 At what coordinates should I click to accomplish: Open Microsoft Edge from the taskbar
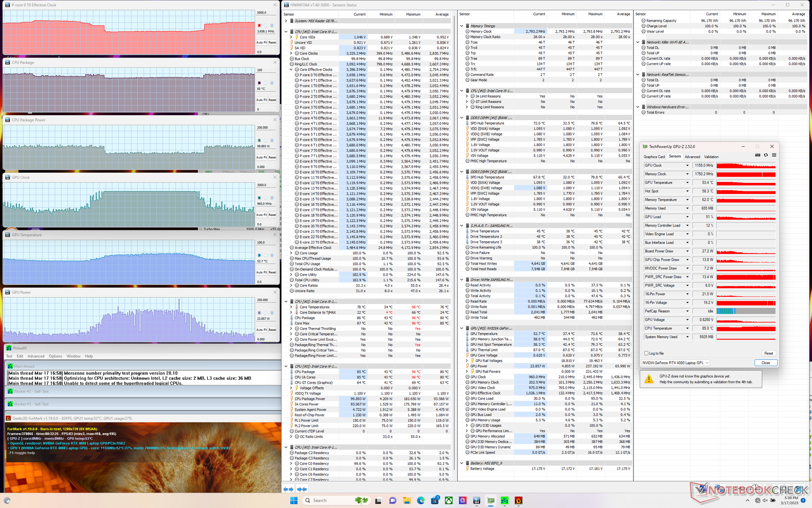click(x=421, y=500)
